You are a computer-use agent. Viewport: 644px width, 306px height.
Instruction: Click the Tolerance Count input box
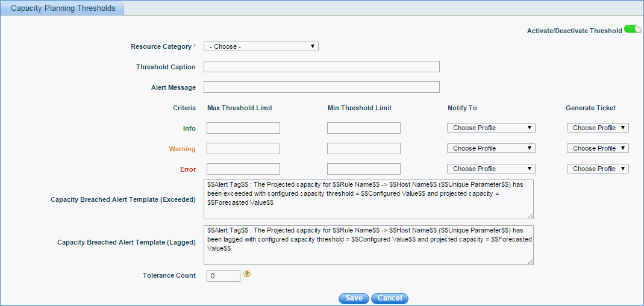pyautogui.click(x=224, y=276)
